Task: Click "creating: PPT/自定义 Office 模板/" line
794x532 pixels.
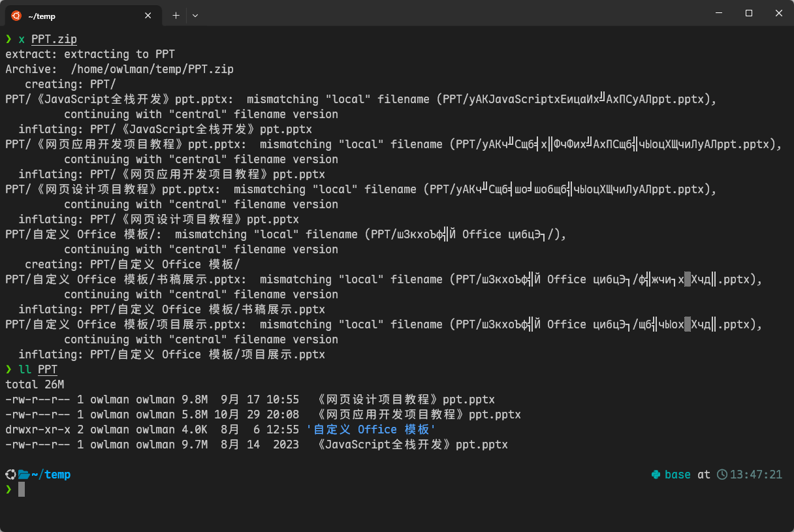Action: pos(133,264)
